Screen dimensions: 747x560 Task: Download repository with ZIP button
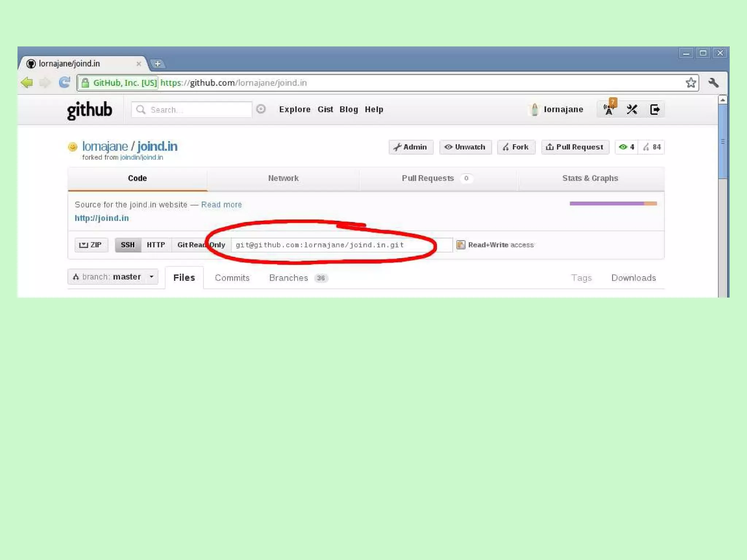tap(91, 245)
